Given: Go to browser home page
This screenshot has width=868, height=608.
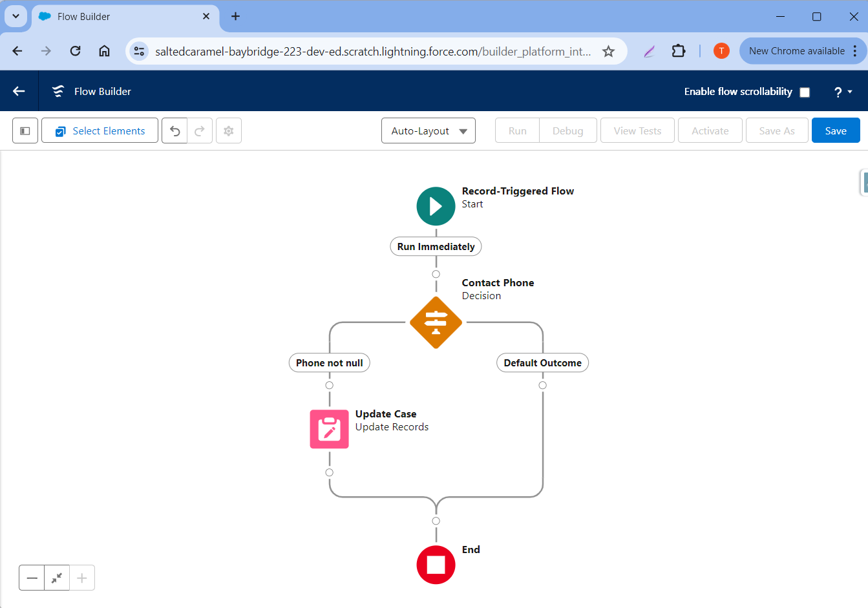Looking at the screenshot, I should click(104, 51).
